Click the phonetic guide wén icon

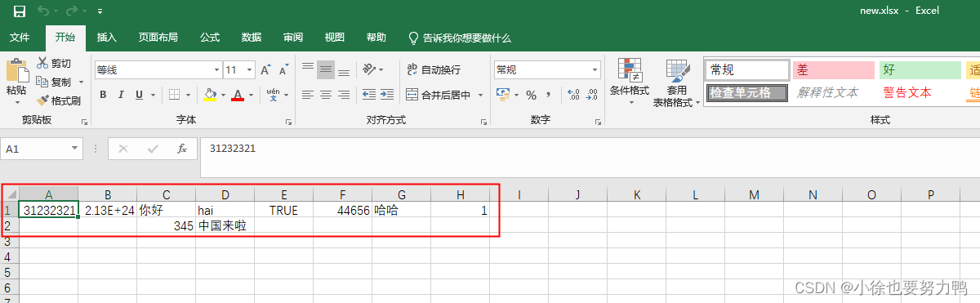pos(273,95)
